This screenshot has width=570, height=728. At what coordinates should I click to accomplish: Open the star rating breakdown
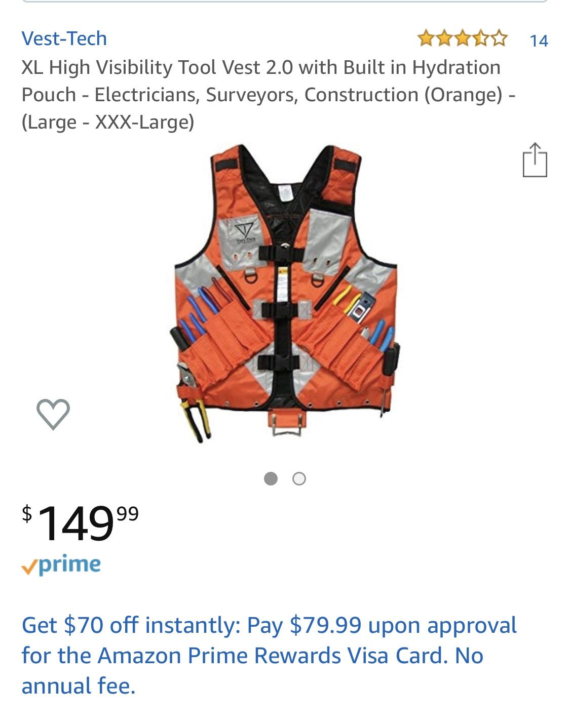pyautogui.click(x=462, y=38)
